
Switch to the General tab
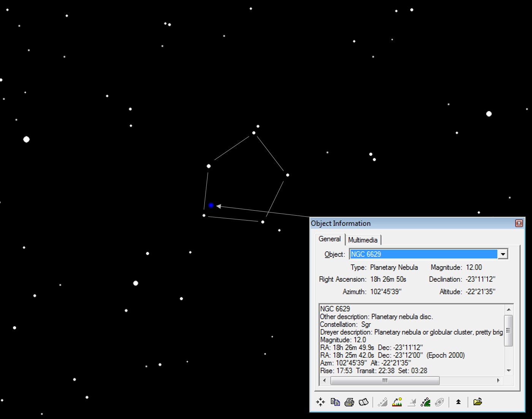pos(329,239)
